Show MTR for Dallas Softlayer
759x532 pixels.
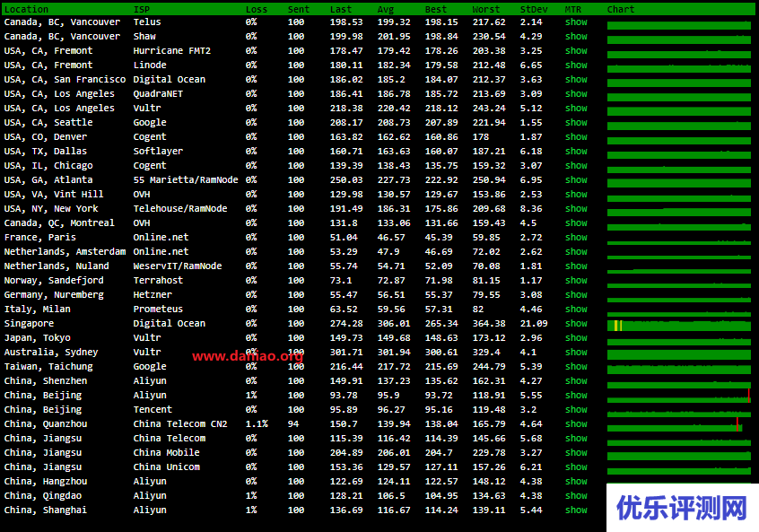(576, 151)
